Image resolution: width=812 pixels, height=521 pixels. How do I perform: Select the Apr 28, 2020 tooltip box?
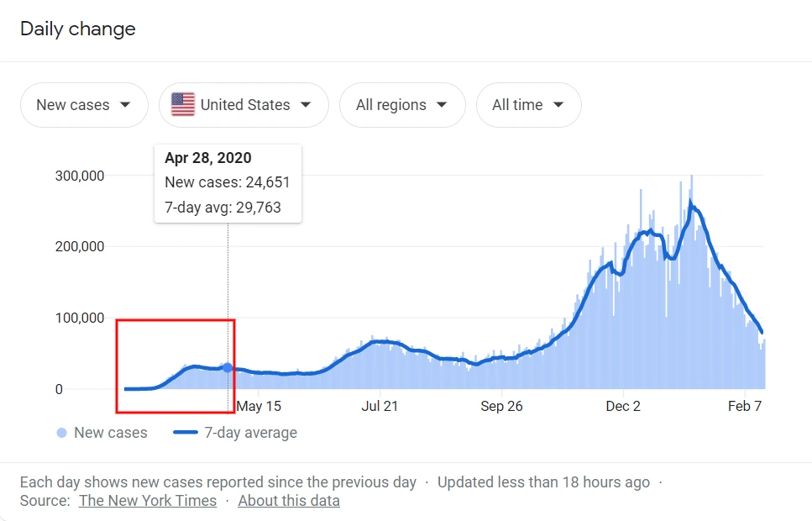[228, 182]
